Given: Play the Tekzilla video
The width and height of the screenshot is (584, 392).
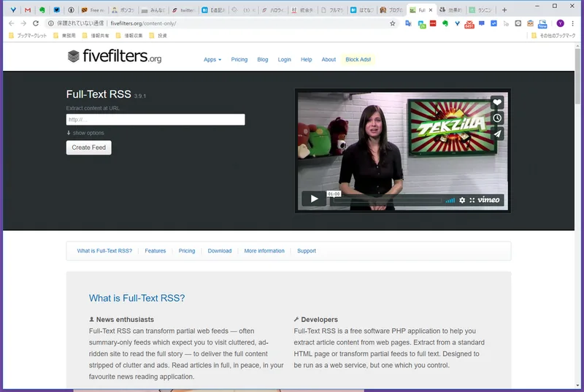Looking at the screenshot, I should [314, 199].
